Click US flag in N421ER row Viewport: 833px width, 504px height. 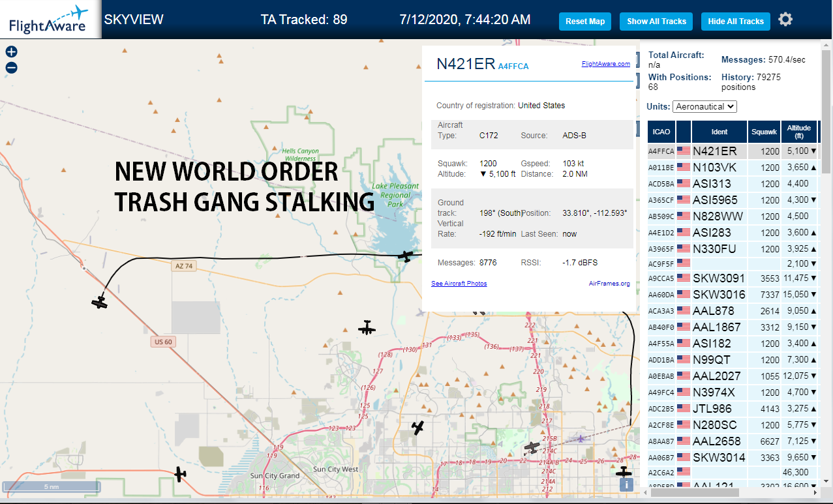684,151
